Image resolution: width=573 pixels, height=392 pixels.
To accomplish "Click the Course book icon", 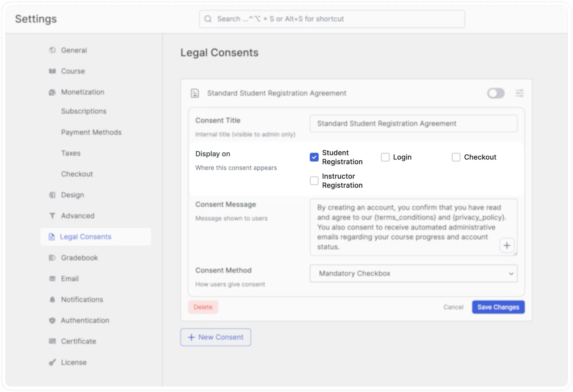I will click(x=52, y=71).
